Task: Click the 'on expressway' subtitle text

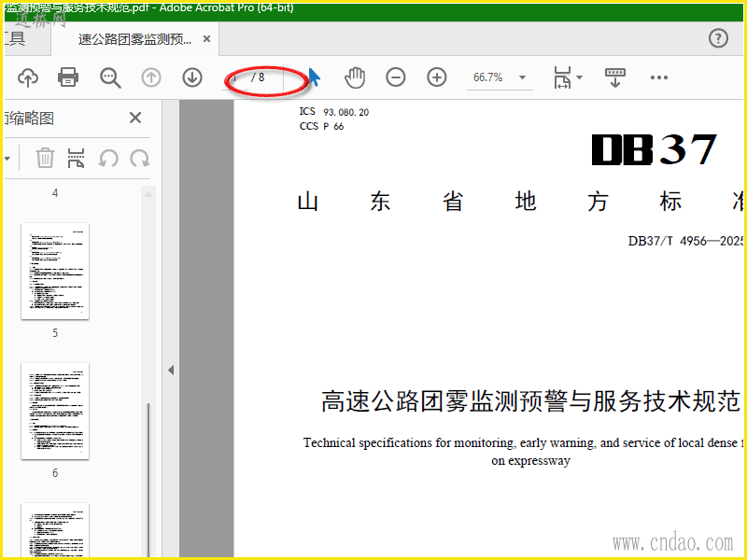Action: (530, 461)
